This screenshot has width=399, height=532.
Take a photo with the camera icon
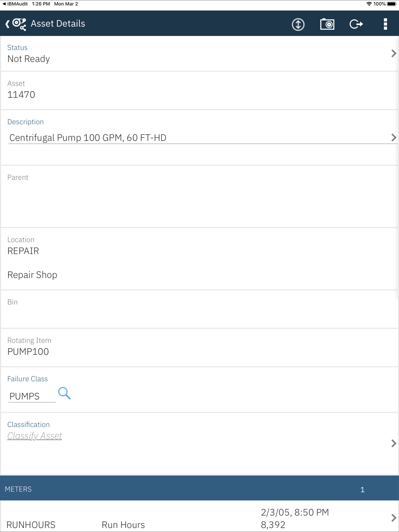pos(327,24)
